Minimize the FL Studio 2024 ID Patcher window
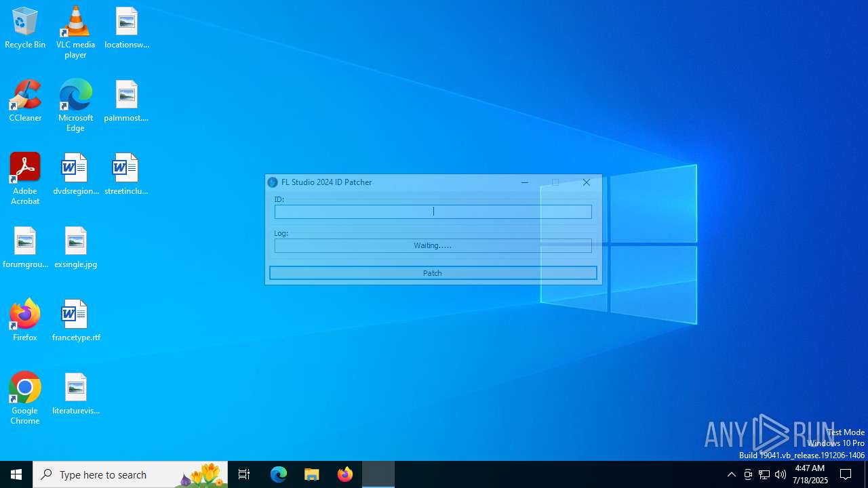Image resolution: width=868 pixels, height=488 pixels. 524,182
